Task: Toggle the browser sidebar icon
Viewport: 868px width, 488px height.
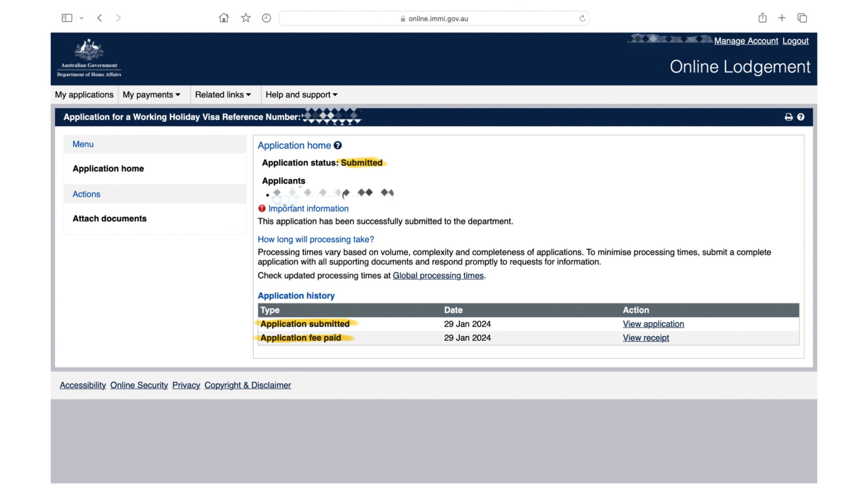Action: (67, 18)
